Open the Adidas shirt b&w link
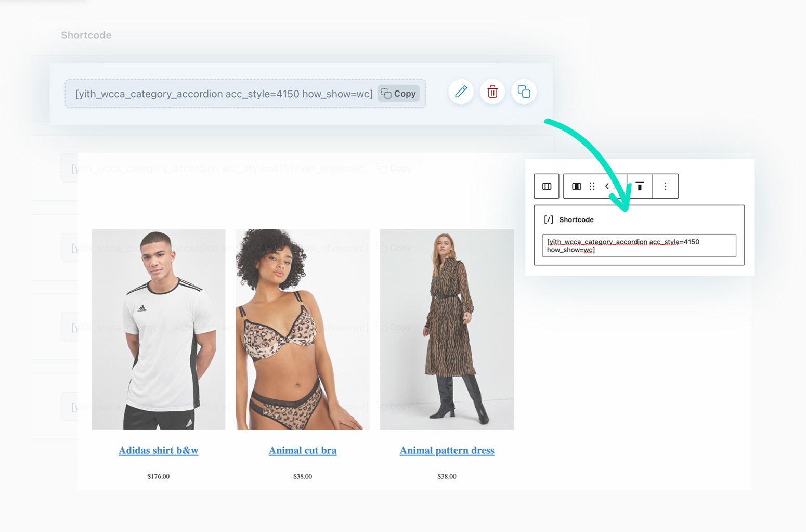806x532 pixels. click(158, 450)
